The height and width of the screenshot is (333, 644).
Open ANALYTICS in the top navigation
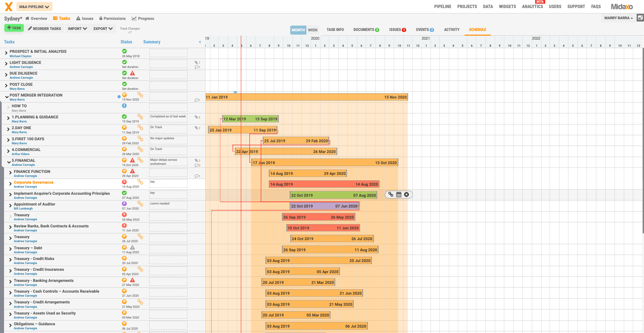coord(532,6)
